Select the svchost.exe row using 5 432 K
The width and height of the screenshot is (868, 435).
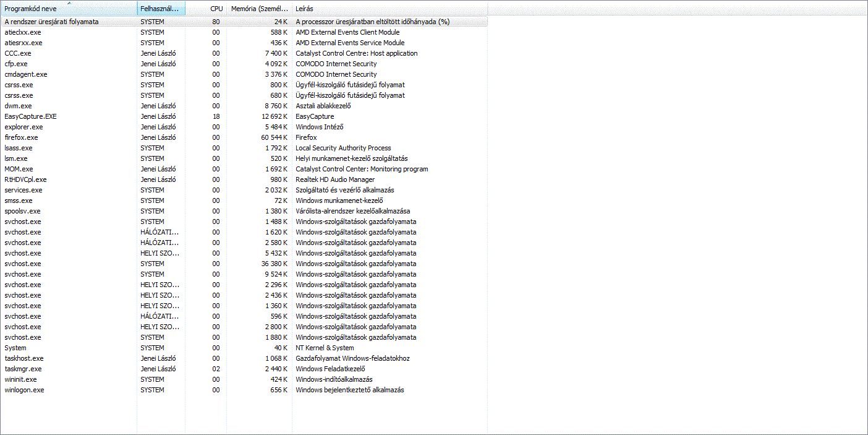click(x=244, y=253)
